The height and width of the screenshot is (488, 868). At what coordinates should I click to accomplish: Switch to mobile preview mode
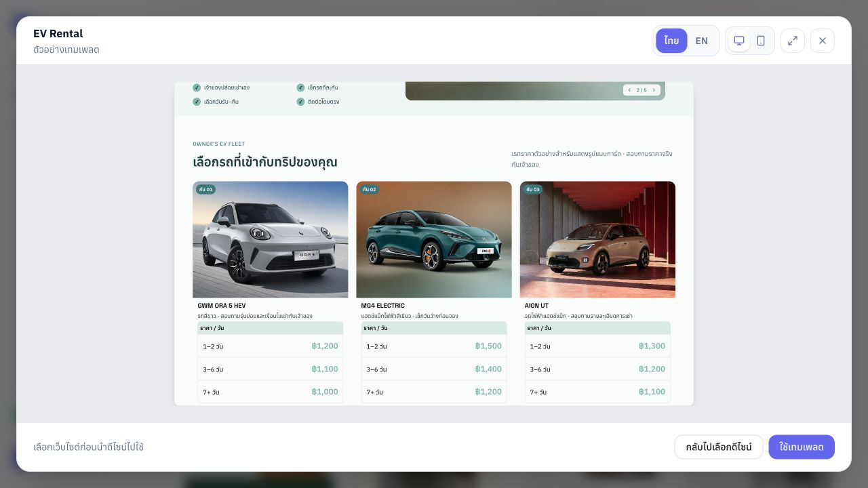[761, 41]
